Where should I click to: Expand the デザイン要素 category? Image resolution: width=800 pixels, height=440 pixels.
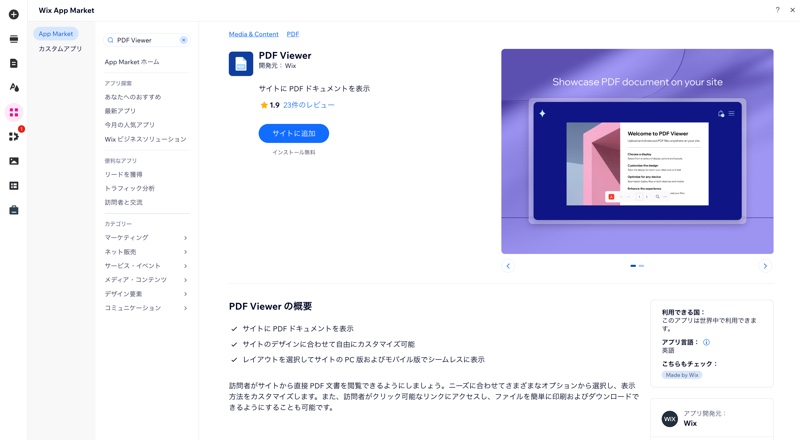[x=146, y=294]
